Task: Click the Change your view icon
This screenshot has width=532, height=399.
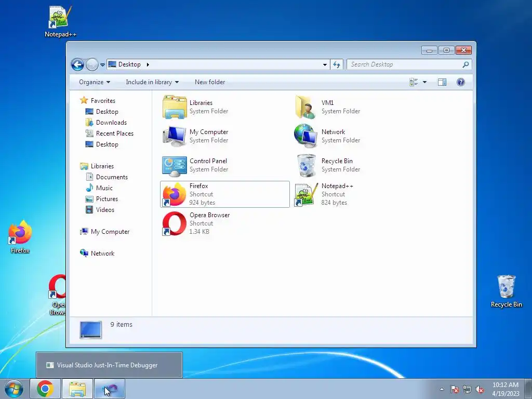Action: [414, 82]
